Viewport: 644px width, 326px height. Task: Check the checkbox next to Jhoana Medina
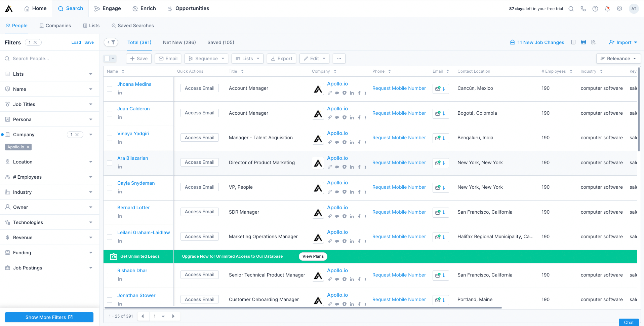pyautogui.click(x=109, y=89)
